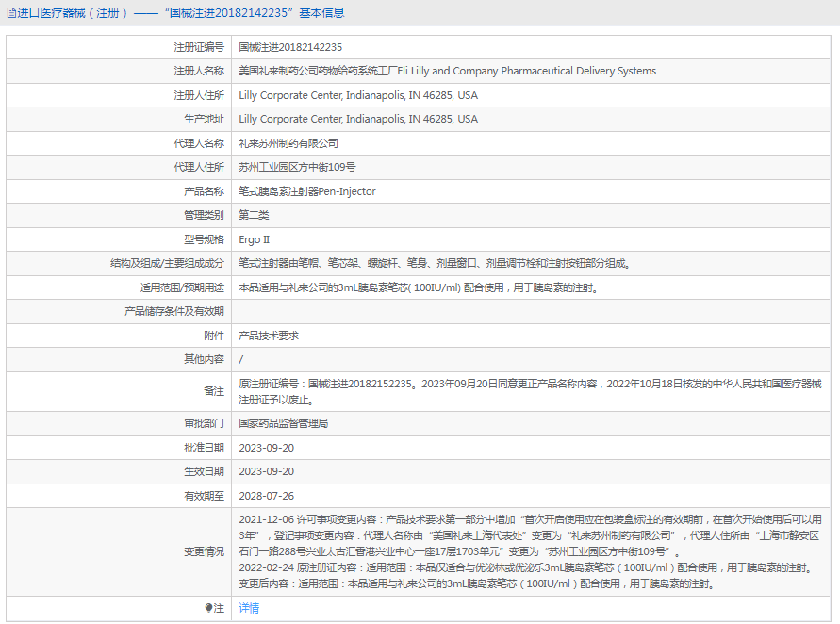
Task: Select the 批准日期 label
Action: pos(204,448)
